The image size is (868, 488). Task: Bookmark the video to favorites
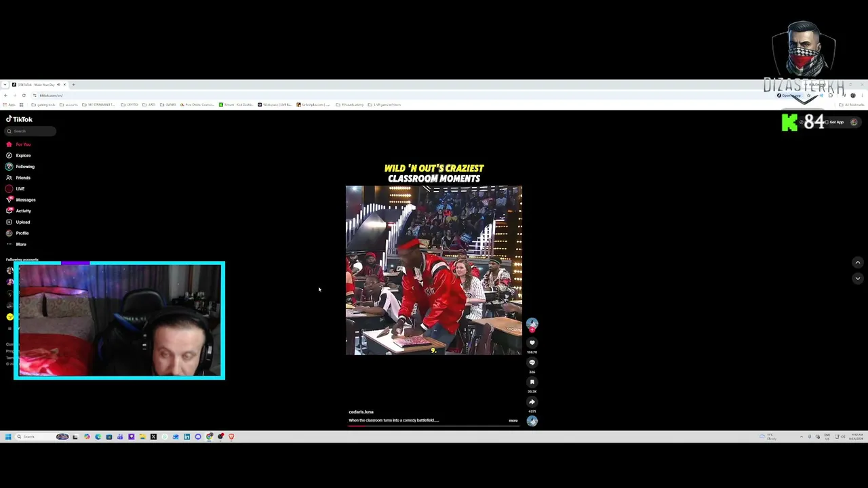[x=532, y=382]
